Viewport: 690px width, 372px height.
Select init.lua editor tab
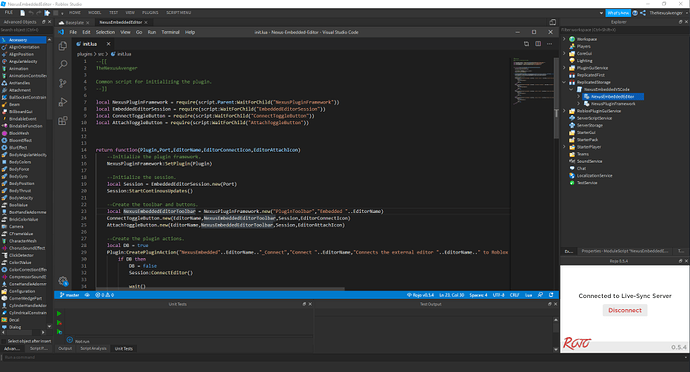90,44
